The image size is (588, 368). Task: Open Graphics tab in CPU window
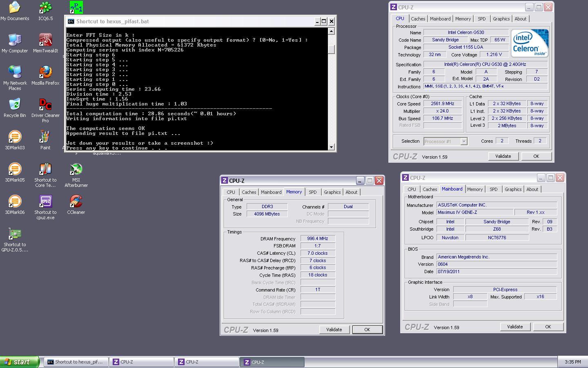click(x=501, y=19)
